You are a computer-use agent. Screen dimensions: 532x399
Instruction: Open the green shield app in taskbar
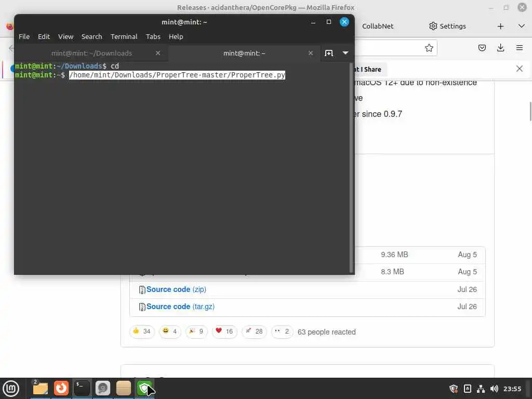tap(144, 388)
